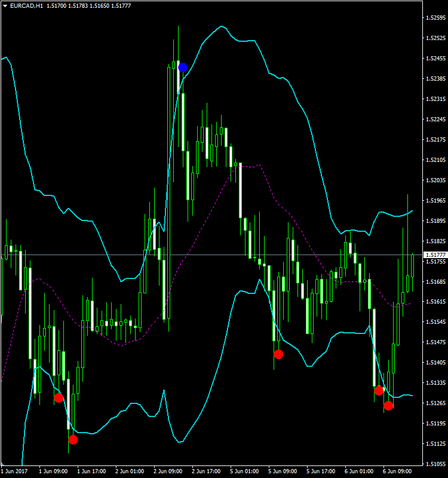Click price level 1.51475 on the scale
The image size is (448, 478).
[x=435, y=342]
